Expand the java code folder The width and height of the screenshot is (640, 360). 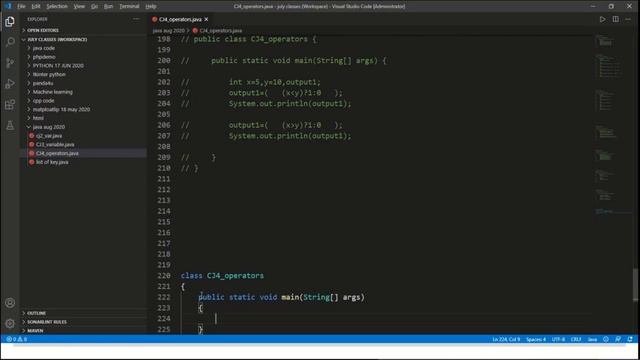[83, 48]
